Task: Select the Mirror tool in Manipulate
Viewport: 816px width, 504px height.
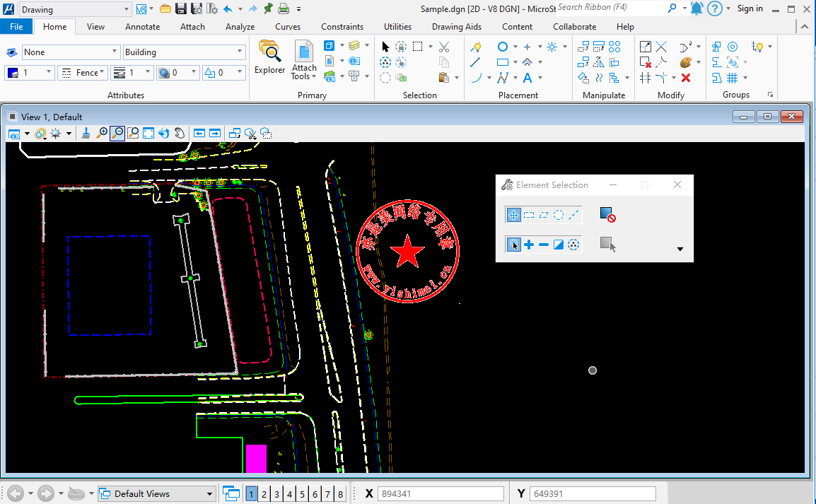Action: pos(599,62)
